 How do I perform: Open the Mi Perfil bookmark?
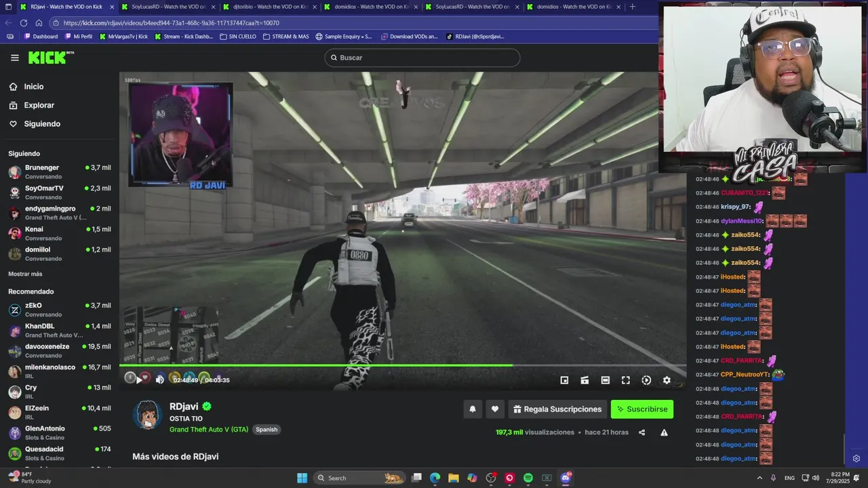click(78, 37)
